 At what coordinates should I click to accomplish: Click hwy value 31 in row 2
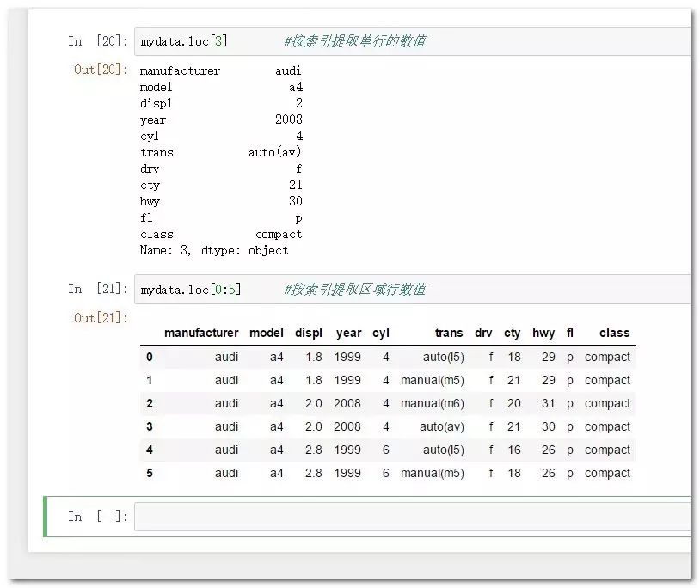tap(548, 403)
